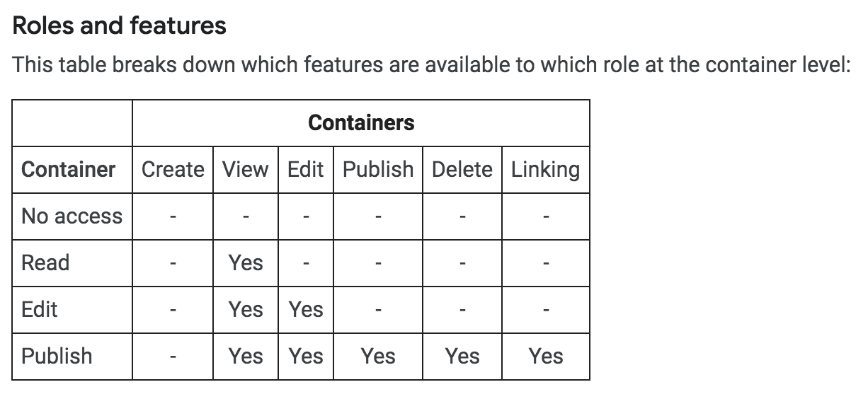Click the dash in No access row's Create column
This screenshot has height=399, width=868.
[x=173, y=217]
